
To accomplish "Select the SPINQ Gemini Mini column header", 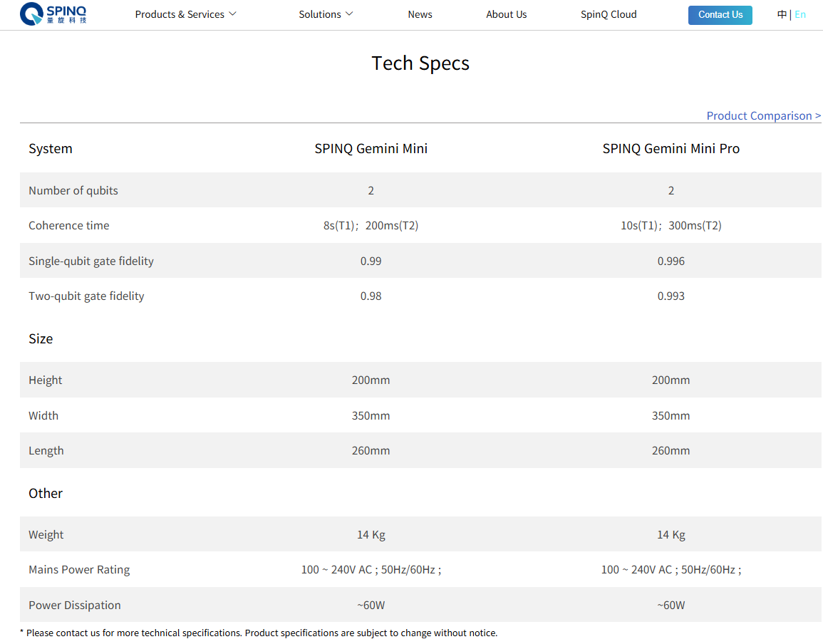I will tap(371, 149).
